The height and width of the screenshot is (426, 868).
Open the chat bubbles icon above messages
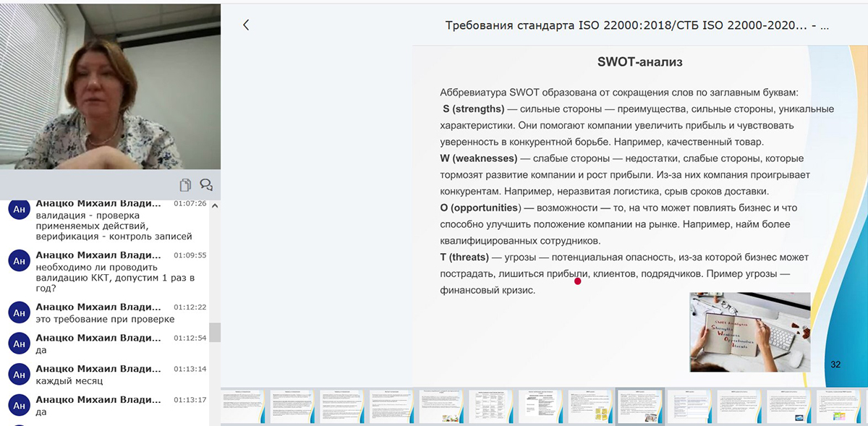[206, 184]
